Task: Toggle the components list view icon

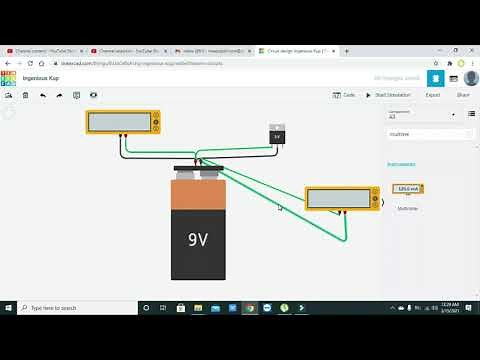Action: 471,114
